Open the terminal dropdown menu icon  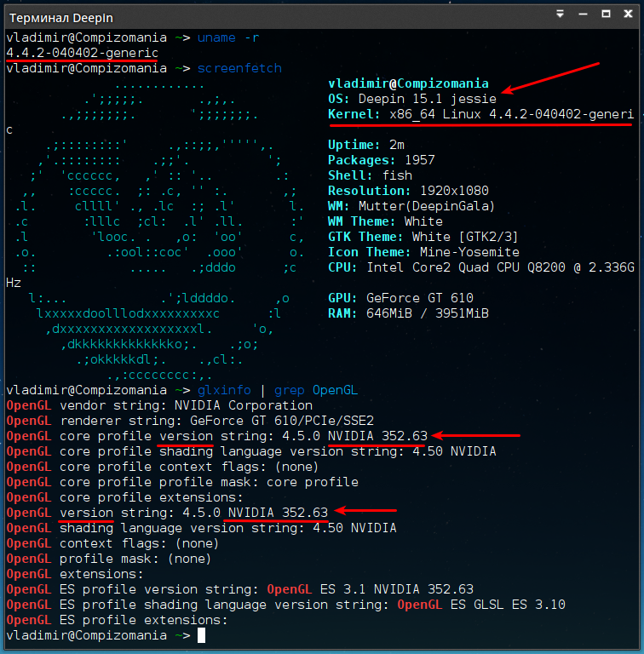point(561,14)
